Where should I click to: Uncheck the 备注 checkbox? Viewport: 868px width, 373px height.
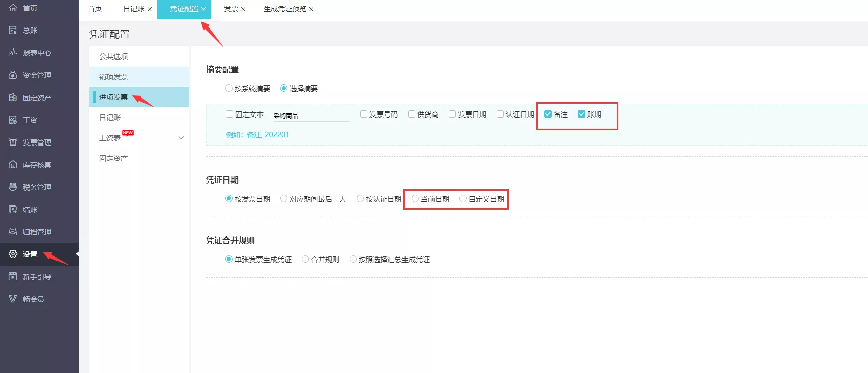(x=548, y=114)
